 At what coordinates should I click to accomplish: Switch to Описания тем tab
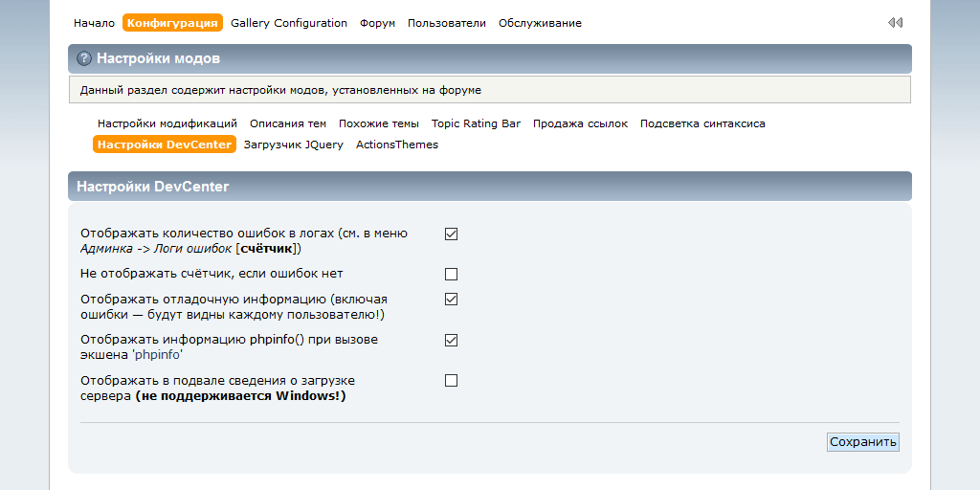(288, 123)
